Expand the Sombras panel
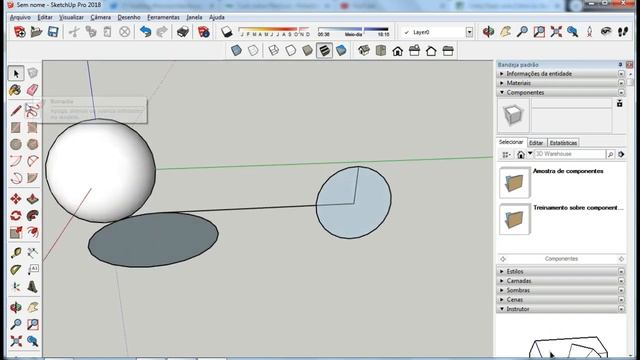Image resolution: width=640 pixels, height=360 pixels. [x=561, y=290]
